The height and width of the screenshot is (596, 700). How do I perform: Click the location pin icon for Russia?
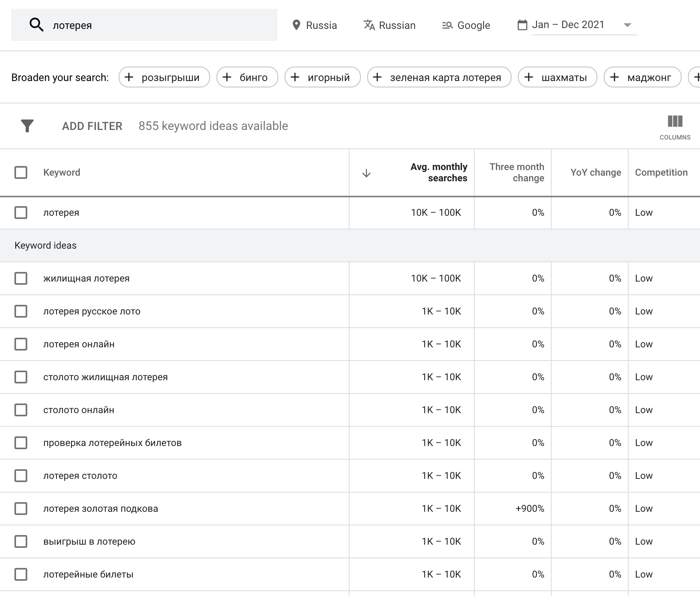[296, 25]
